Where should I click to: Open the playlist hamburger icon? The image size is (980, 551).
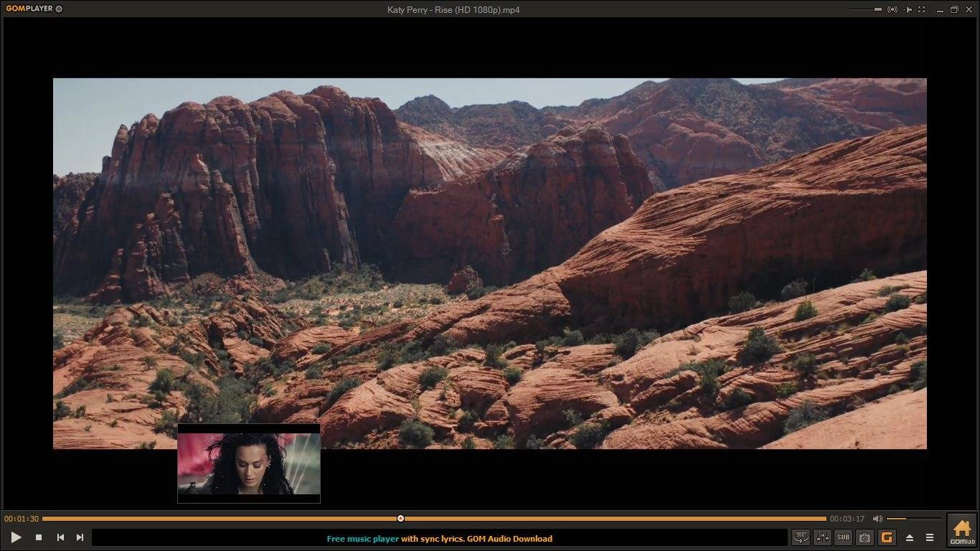(930, 537)
